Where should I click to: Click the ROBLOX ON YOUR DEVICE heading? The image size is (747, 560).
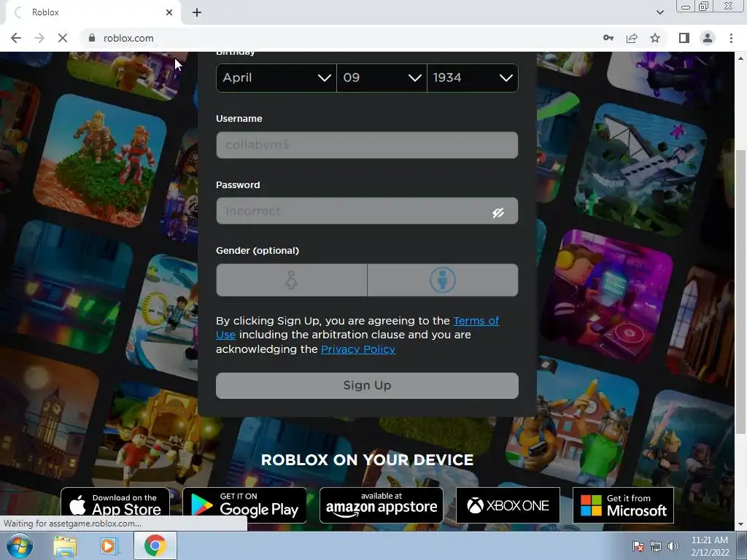(x=368, y=459)
